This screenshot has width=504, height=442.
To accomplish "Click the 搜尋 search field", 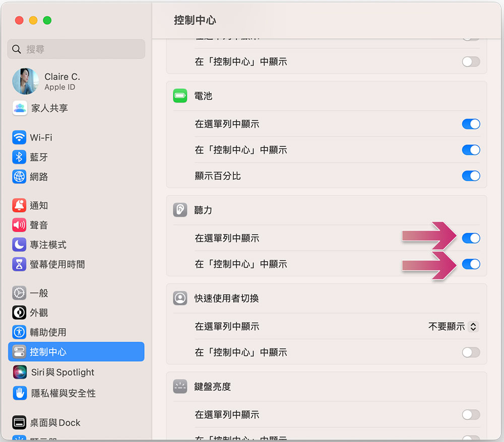I will (76, 49).
